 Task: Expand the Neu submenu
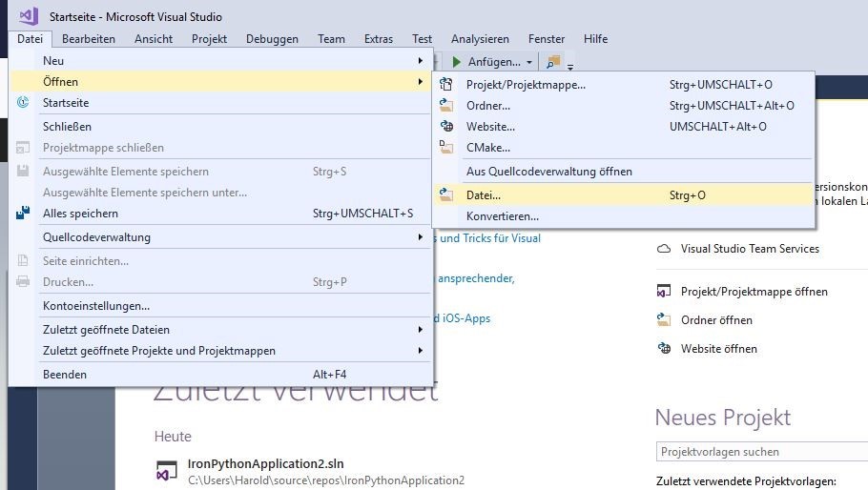pos(420,61)
